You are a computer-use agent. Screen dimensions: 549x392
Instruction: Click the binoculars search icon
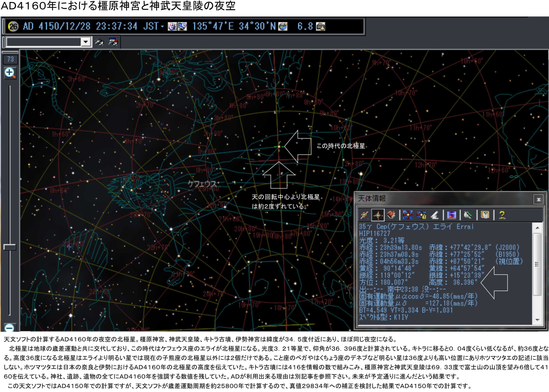tap(99, 42)
